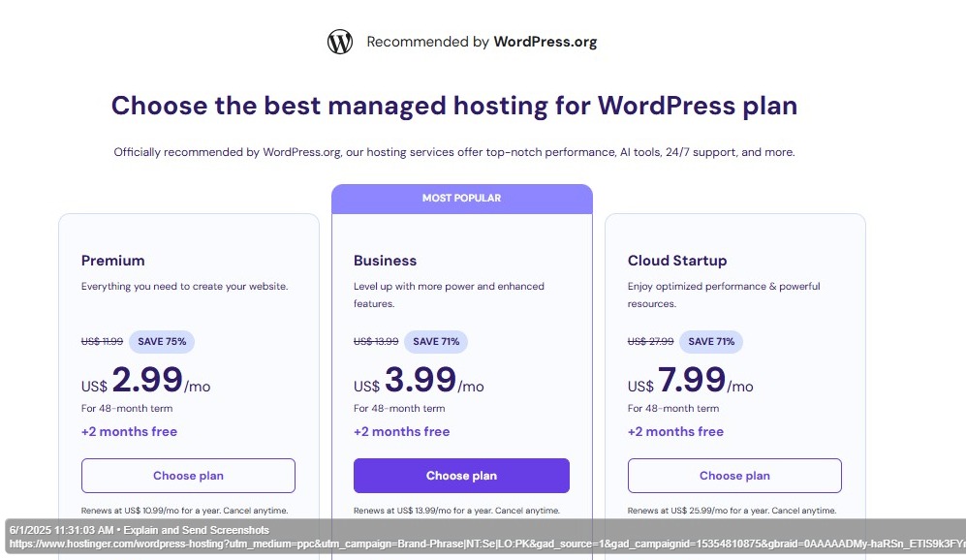This screenshot has height=560, width=966.
Task: Click 'For 48-month term' under Premium
Action: (127, 409)
